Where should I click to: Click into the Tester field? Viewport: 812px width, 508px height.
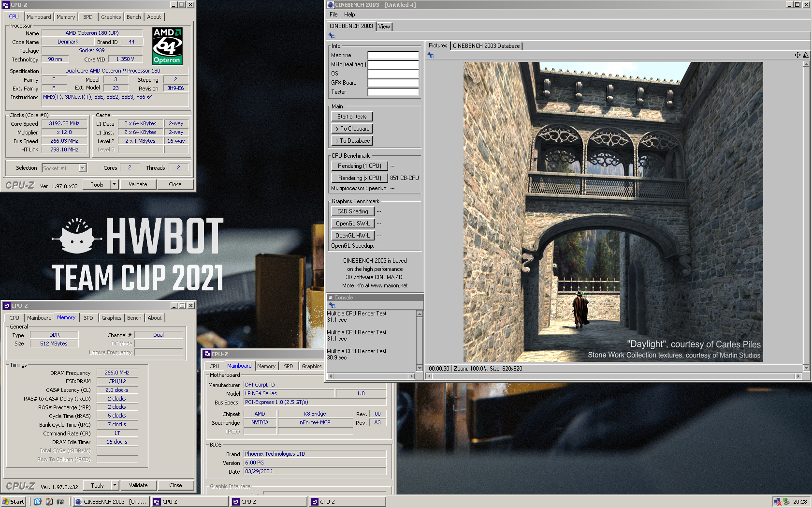point(393,92)
